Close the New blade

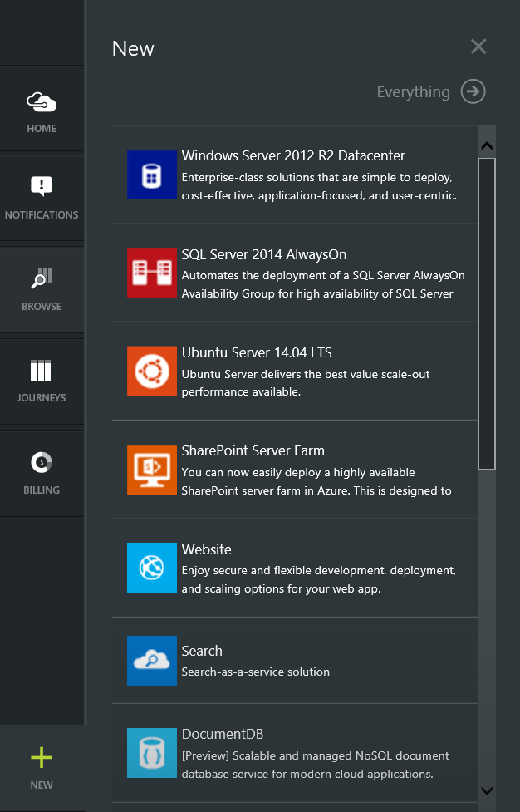pos(478,47)
